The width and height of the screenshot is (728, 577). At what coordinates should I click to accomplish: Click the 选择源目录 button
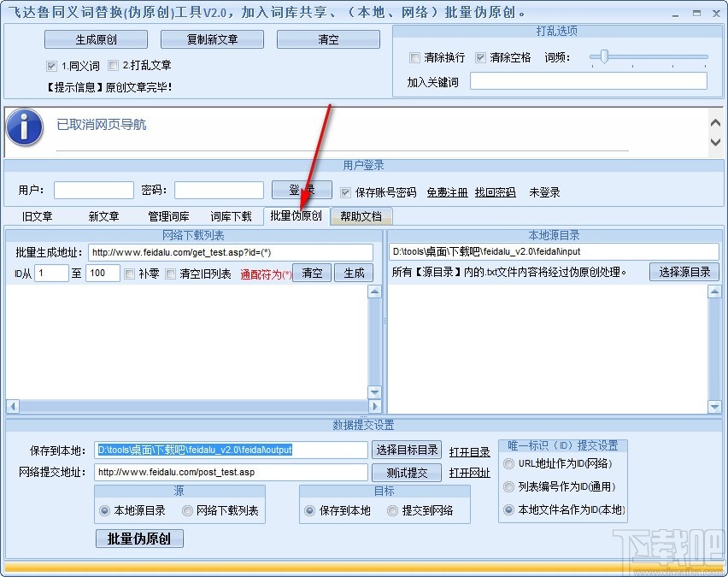pos(684,272)
